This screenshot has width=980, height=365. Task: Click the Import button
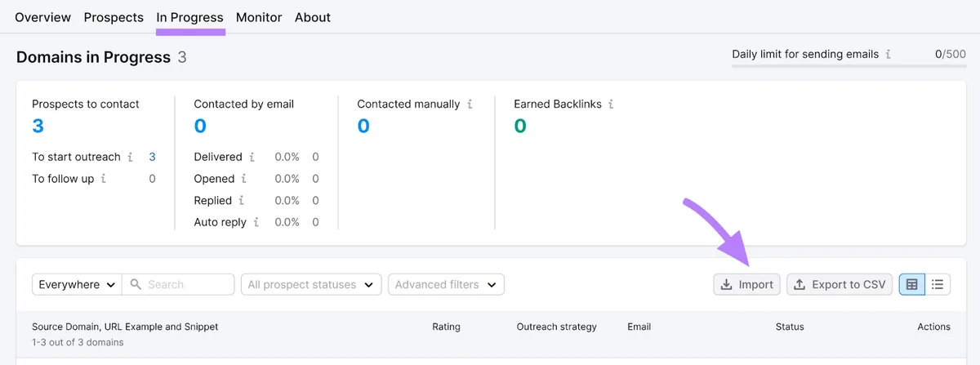tap(746, 284)
